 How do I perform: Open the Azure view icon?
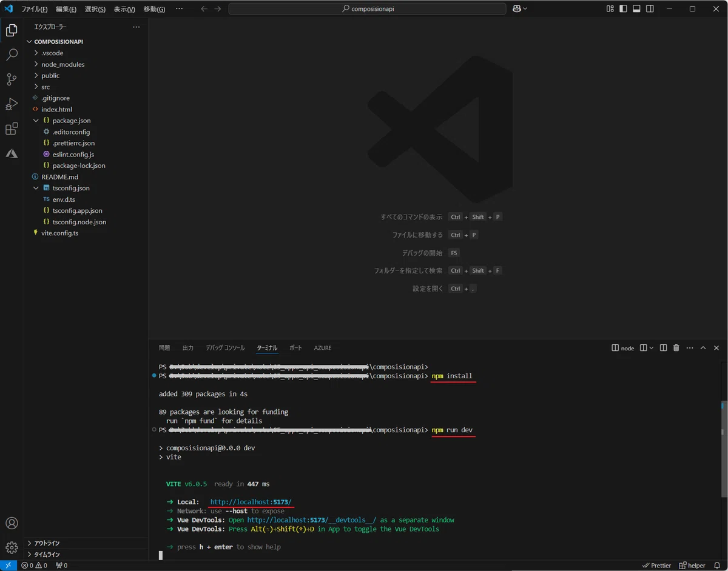click(x=12, y=153)
